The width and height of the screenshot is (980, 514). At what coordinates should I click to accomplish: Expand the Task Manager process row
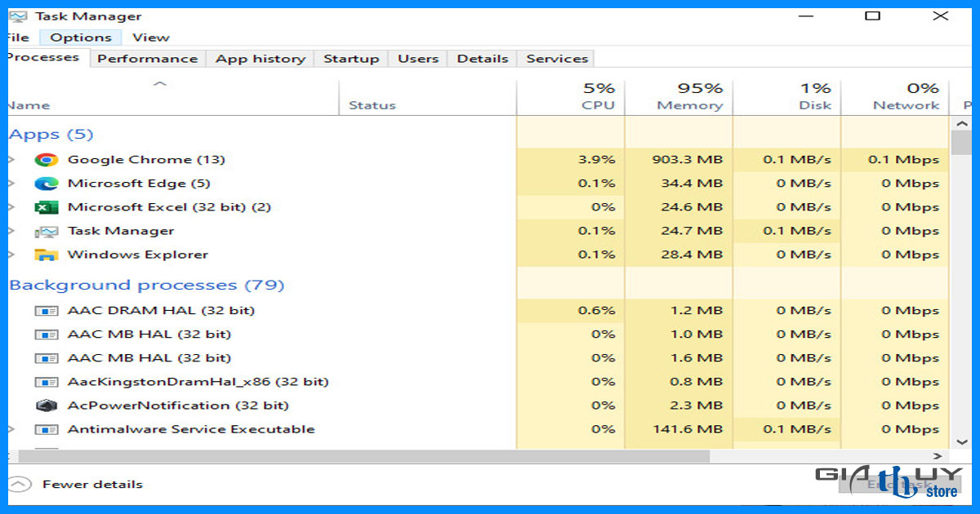(x=11, y=231)
